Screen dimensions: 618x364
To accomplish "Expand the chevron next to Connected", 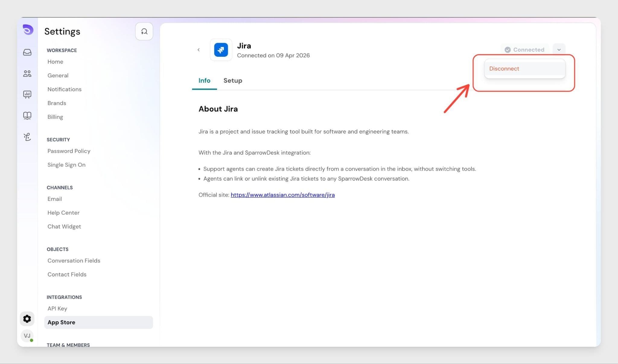I will pyautogui.click(x=559, y=50).
